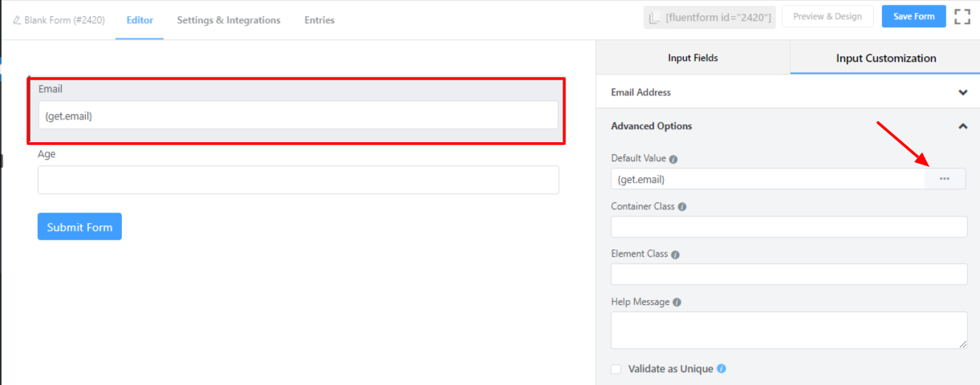
Task: Click the Element Class info icon
Action: [675, 254]
